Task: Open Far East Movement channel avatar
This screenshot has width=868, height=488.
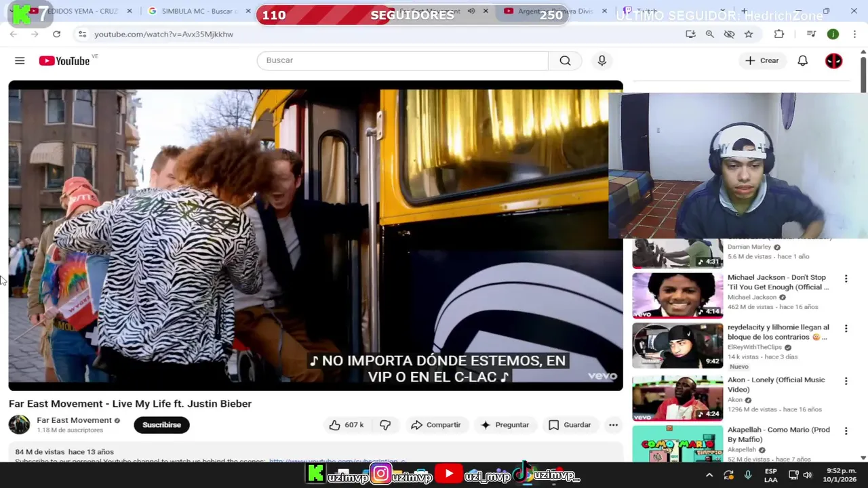Action: [x=19, y=424]
